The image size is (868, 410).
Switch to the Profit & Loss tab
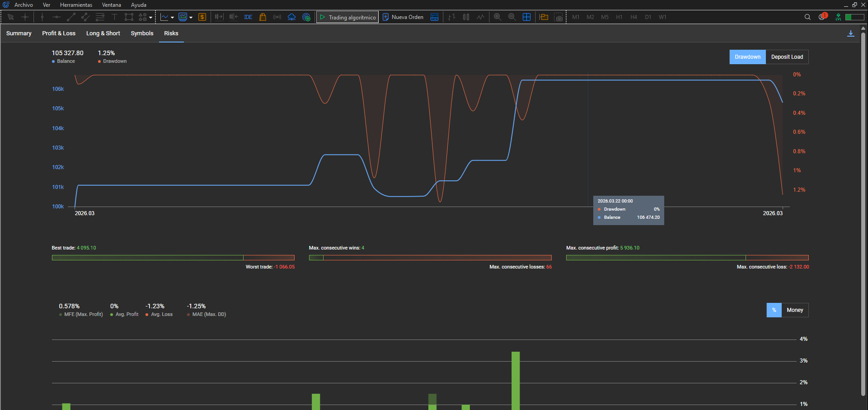59,33
